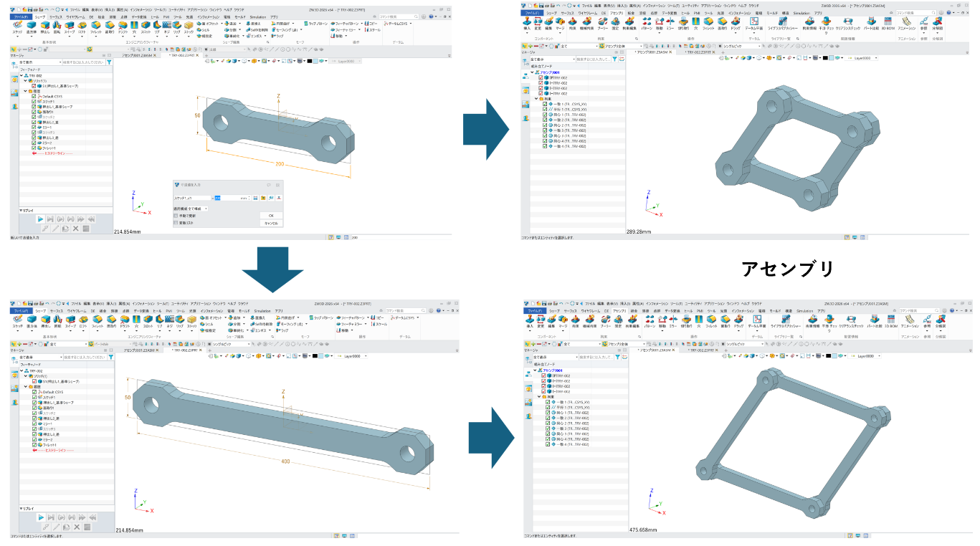Click black color swatch in 289.28mm assembly view toolbar
The height and width of the screenshot is (546, 980).
[x=826, y=58]
